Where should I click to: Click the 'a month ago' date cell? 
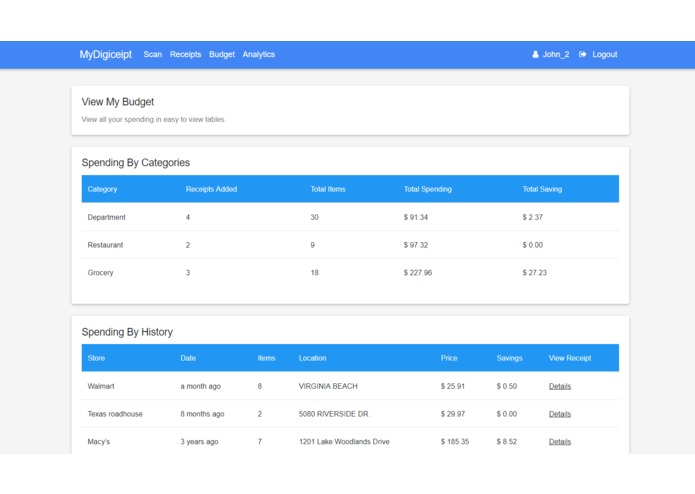(x=200, y=386)
